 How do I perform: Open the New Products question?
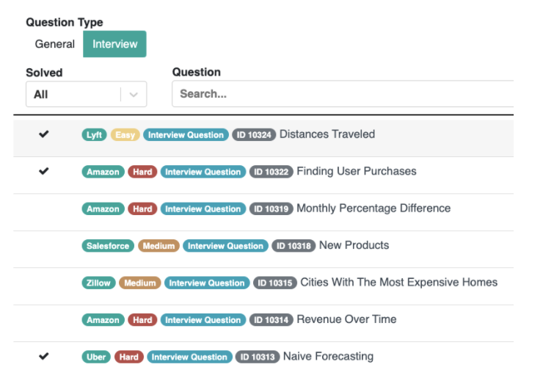coord(354,245)
